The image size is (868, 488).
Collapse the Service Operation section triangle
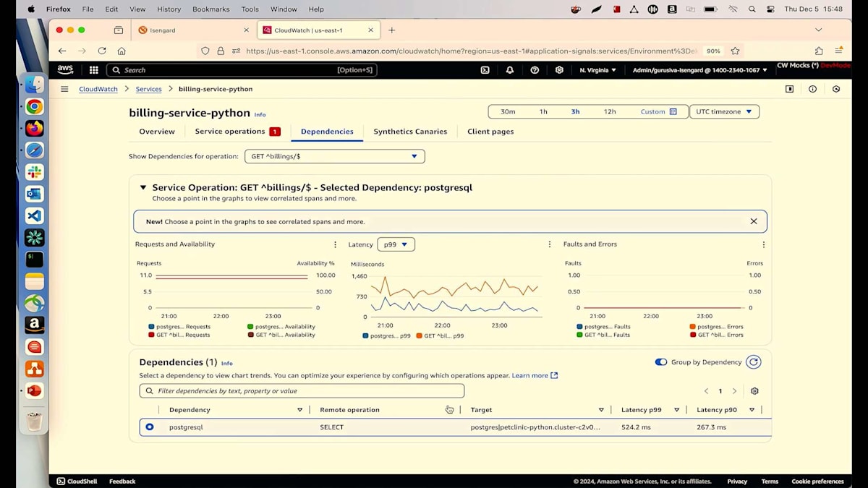click(143, 187)
